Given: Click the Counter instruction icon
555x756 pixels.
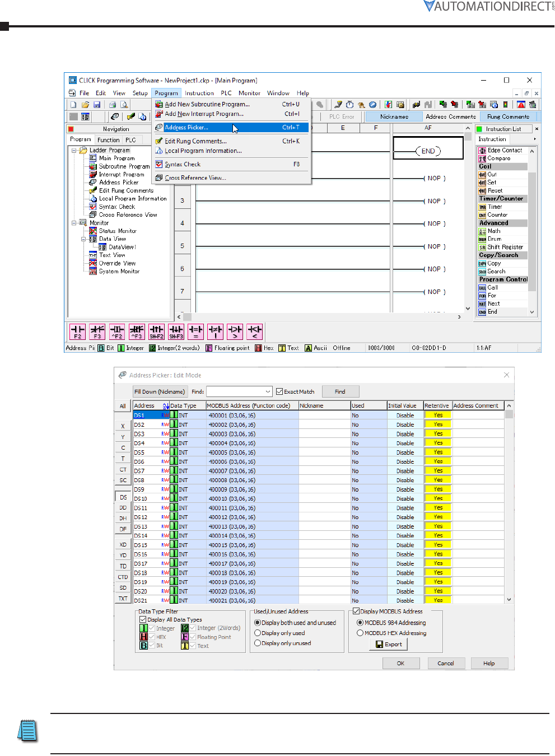Looking at the screenshot, I should tap(482, 215).
